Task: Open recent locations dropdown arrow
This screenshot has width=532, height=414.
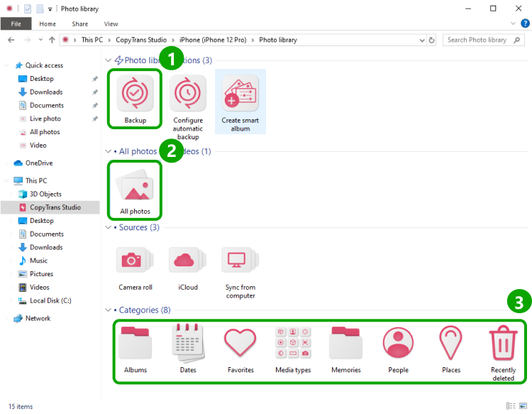Action: (x=40, y=40)
